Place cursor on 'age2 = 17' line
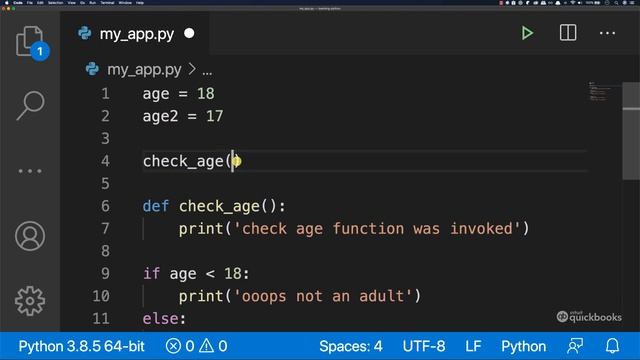The image size is (640, 360). pos(183,116)
